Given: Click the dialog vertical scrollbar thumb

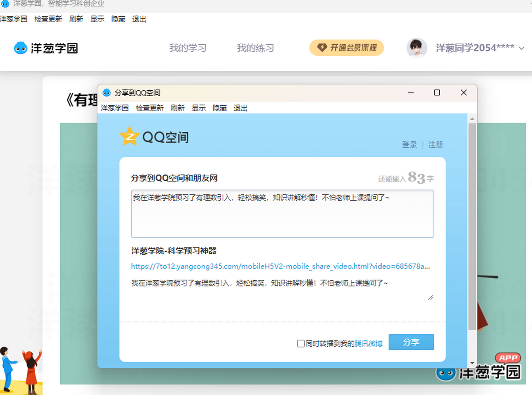Looking at the screenshot, I should tap(472, 226).
